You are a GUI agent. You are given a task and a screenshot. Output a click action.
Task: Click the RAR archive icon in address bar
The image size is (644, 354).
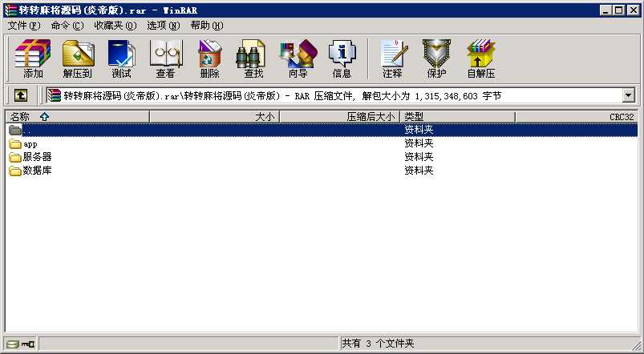tap(55, 96)
